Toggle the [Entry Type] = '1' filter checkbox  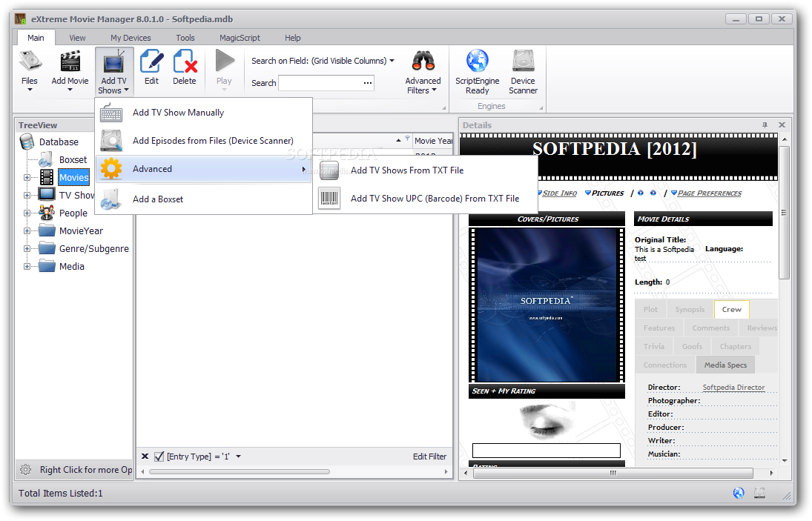coord(159,457)
